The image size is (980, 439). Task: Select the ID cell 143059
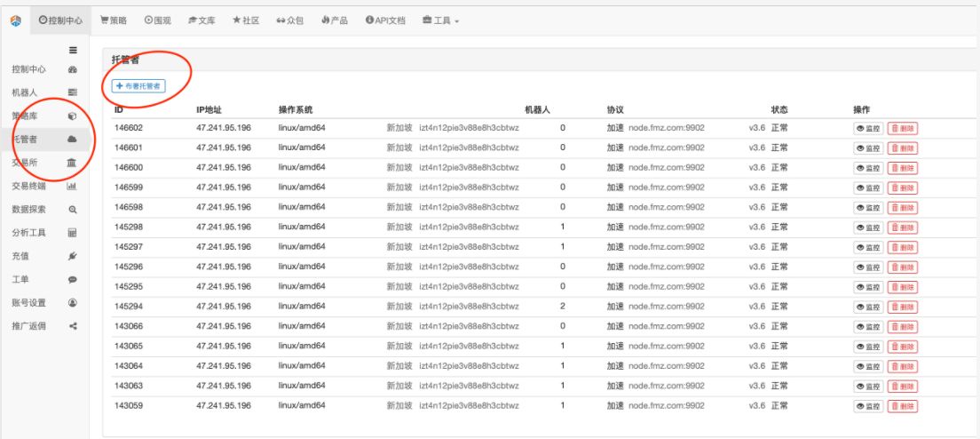(128, 405)
